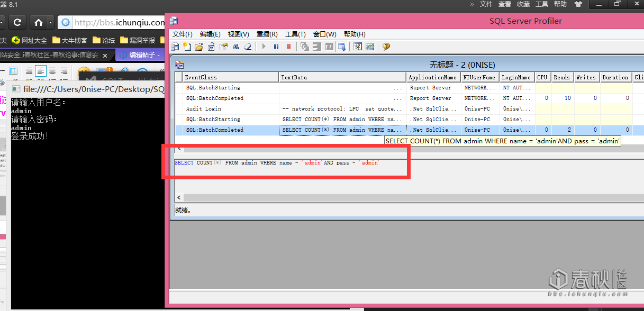Pause the selected trace
The image size is (644, 311).
(x=276, y=47)
